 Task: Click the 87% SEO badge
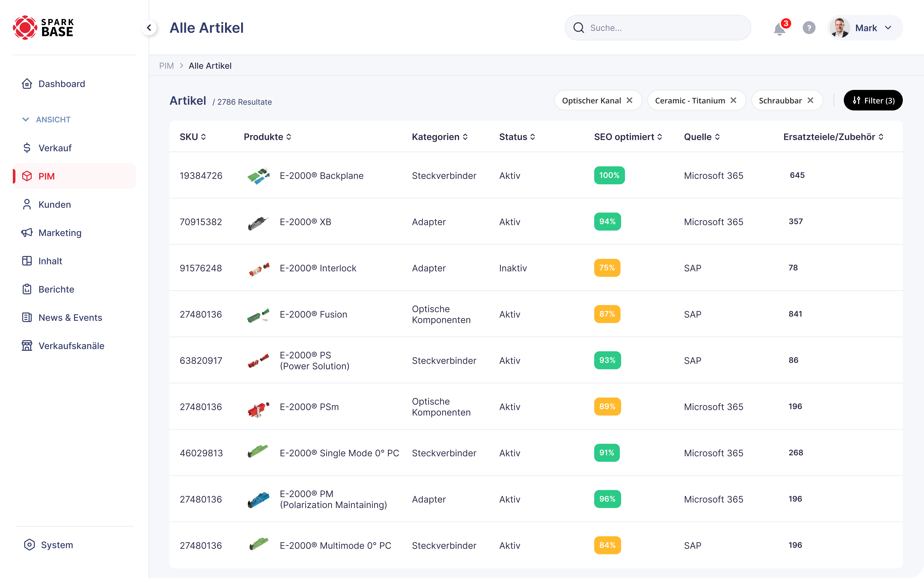pyautogui.click(x=607, y=314)
